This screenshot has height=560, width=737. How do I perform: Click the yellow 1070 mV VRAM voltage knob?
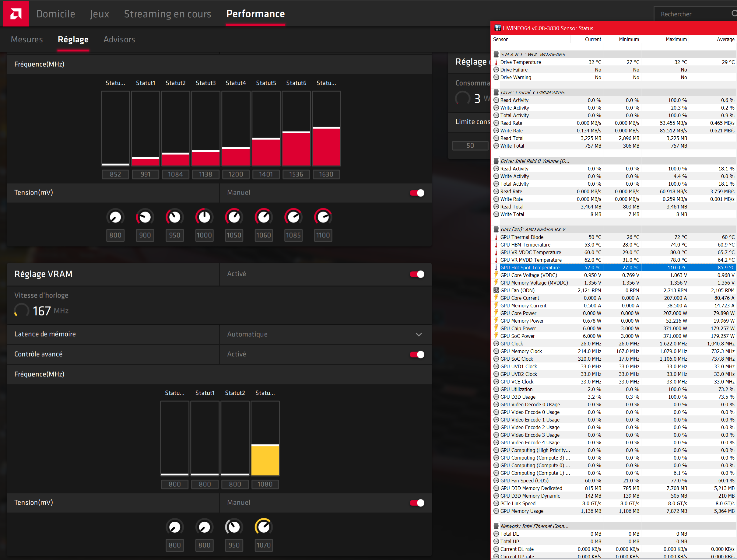coord(264,527)
